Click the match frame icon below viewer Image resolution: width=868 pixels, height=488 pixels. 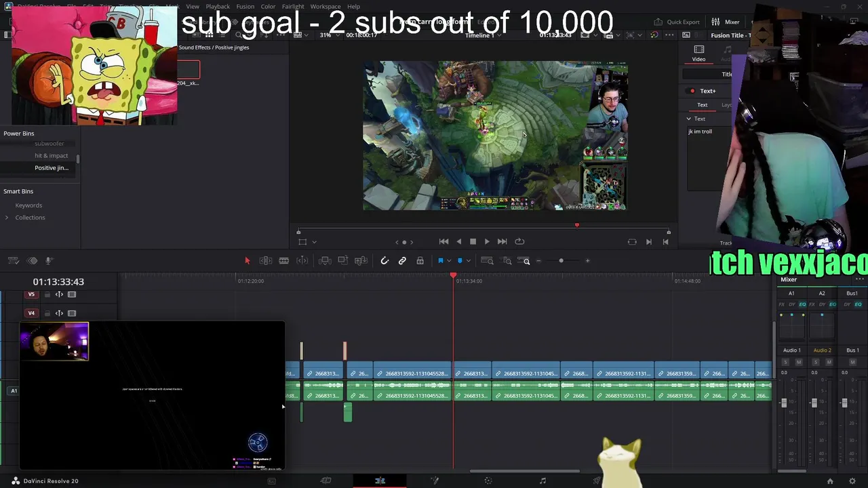pos(632,242)
